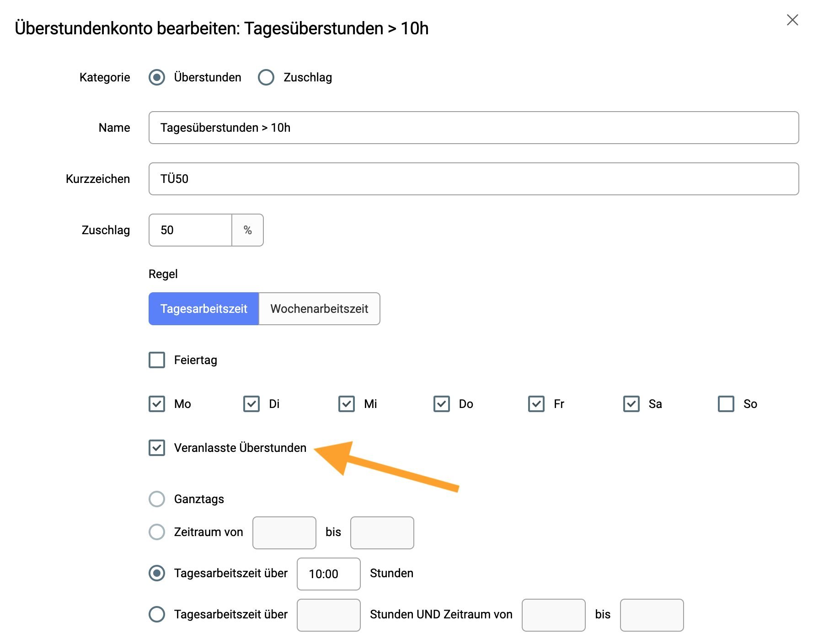Image resolution: width=813 pixels, height=644 pixels.
Task: Uncheck the Di weekday checkbox
Action: [x=251, y=404]
